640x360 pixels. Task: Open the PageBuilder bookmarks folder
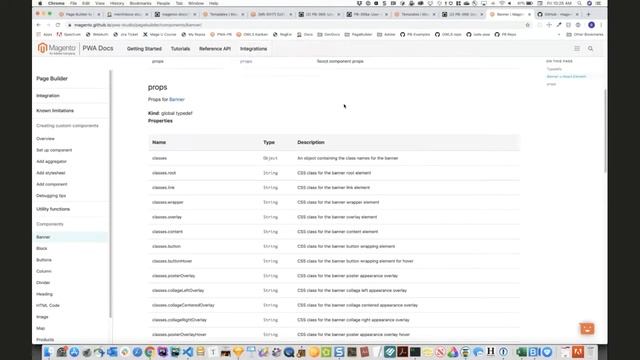coord(358,35)
